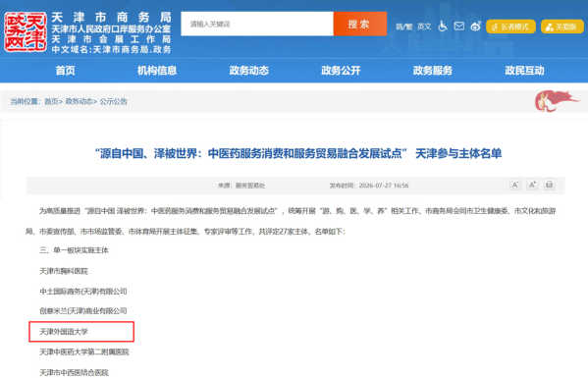The image size is (588, 378).
Task: Open the accessibility wheelchair icon
Action: [443, 27]
